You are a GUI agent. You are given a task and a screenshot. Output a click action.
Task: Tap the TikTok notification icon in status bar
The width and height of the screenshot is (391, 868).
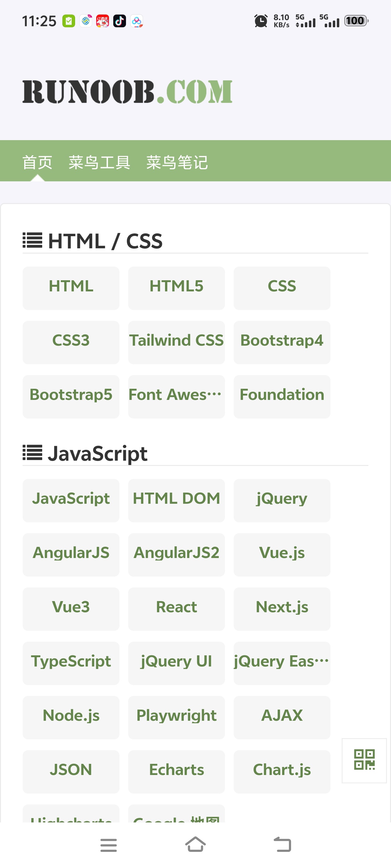click(x=119, y=21)
